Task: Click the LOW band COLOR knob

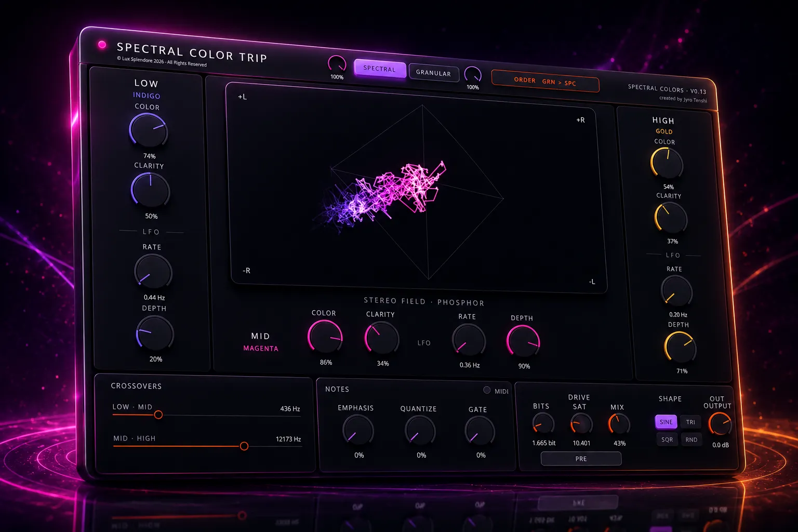Action: tap(149, 130)
